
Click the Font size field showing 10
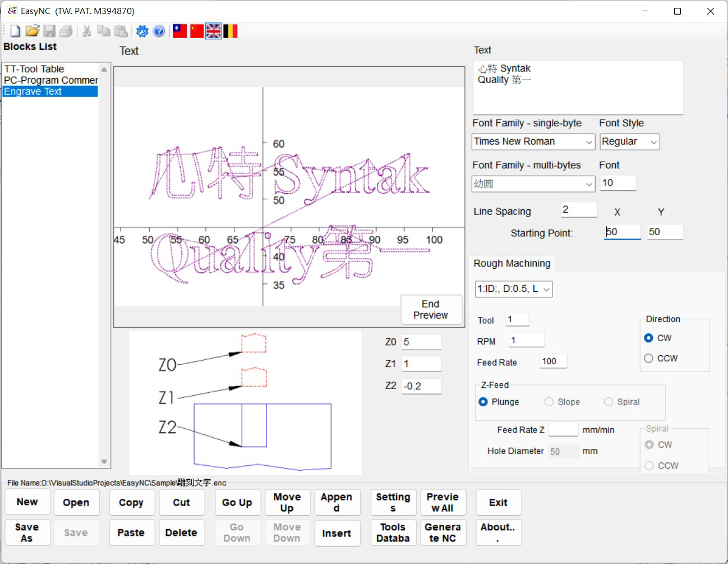618,183
